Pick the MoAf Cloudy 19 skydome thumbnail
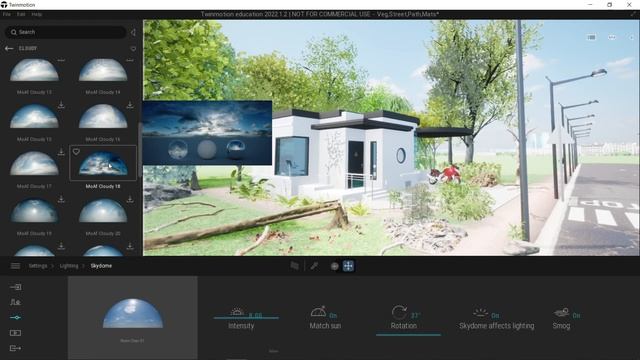Viewport: 640px width, 360px height. pyautogui.click(x=34, y=211)
